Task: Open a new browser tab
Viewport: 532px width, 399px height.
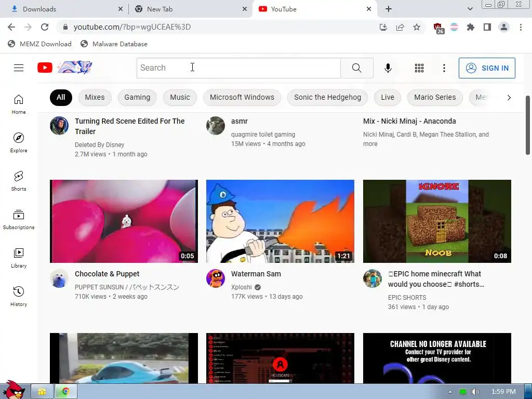Action: [x=389, y=9]
